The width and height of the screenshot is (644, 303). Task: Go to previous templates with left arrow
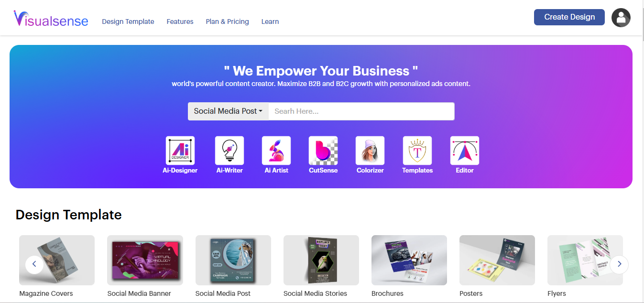click(x=34, y=264)
